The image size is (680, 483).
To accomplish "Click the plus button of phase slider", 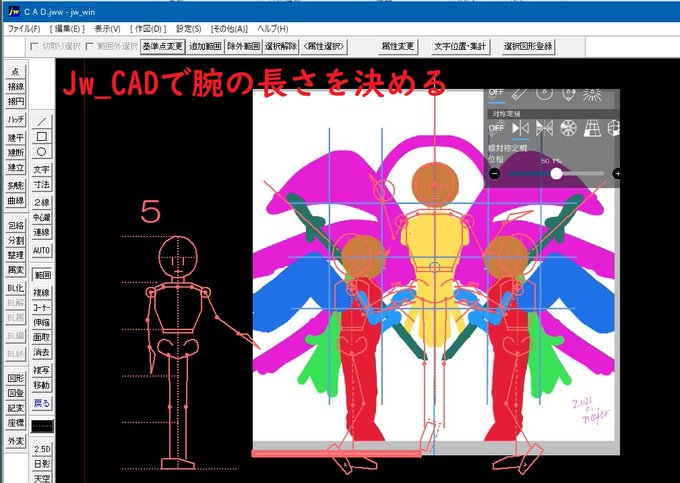I will coord(617,174).
